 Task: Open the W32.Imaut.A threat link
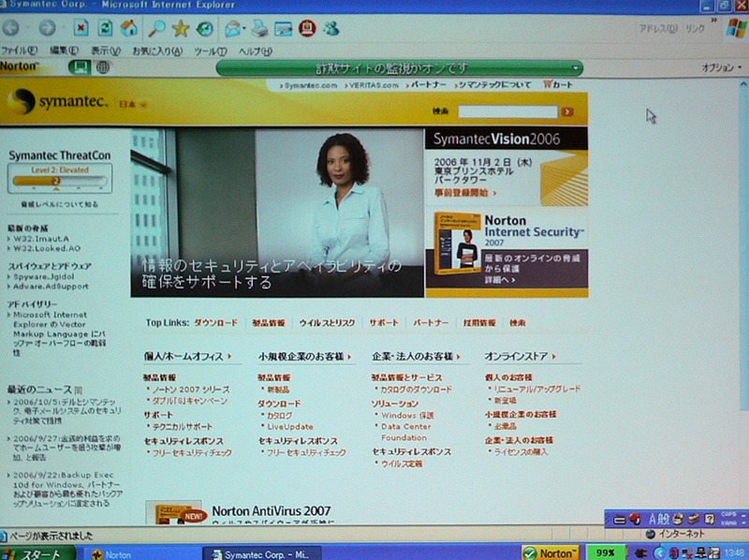coord(41,239)
